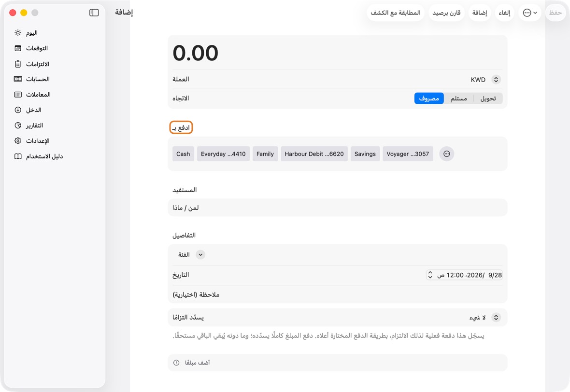Select مصروف direction segment
Image resolution: width=570 pixels, height=392 pixels.
coord(429,98)
